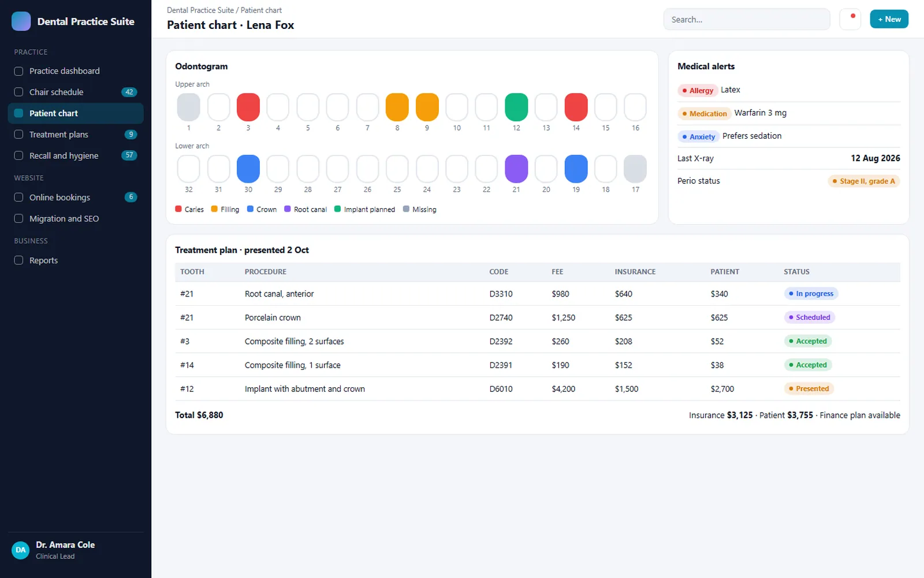The image size is (924, 578).
Task: Select root canal tooth 21 in lower arch
Action: [516, 169]
